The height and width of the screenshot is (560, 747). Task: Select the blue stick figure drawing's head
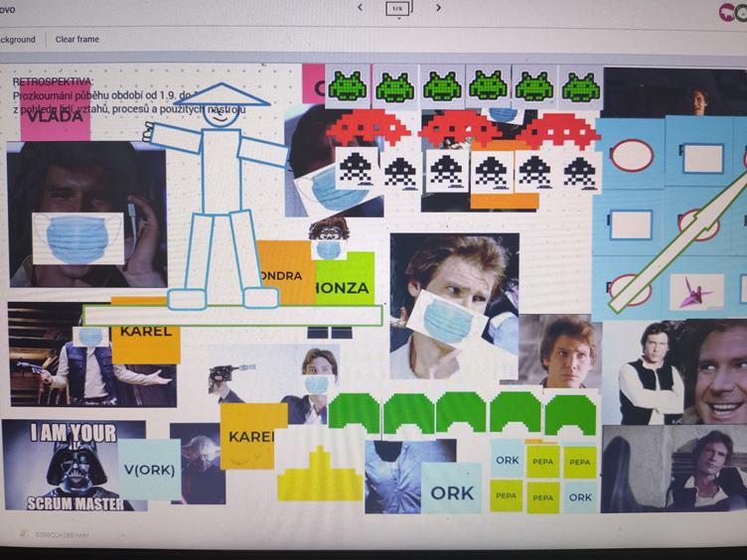tap(222, 115)
